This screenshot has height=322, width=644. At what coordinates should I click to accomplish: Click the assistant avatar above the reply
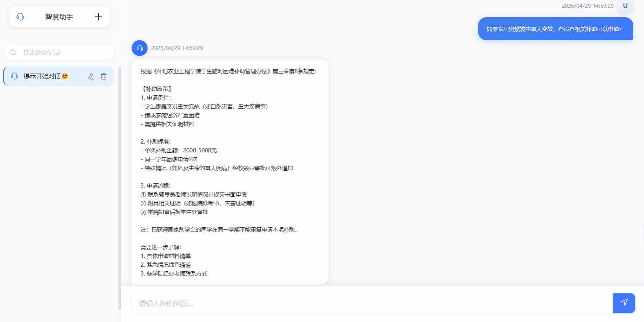coord(140,48)
